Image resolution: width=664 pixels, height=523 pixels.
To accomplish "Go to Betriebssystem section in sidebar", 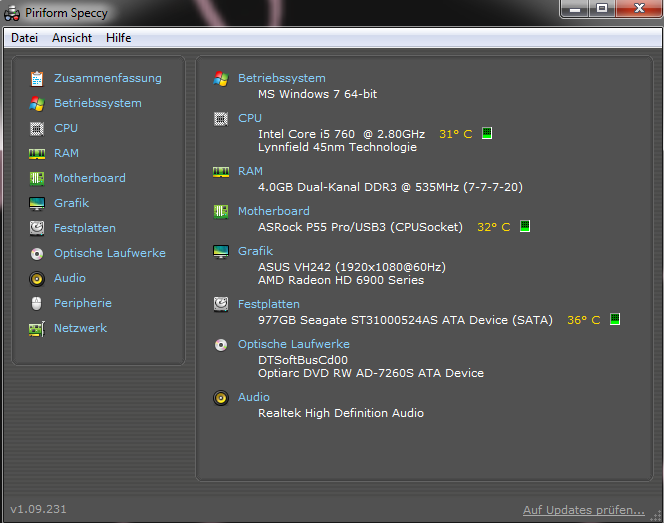I will [x=98, y=103].
